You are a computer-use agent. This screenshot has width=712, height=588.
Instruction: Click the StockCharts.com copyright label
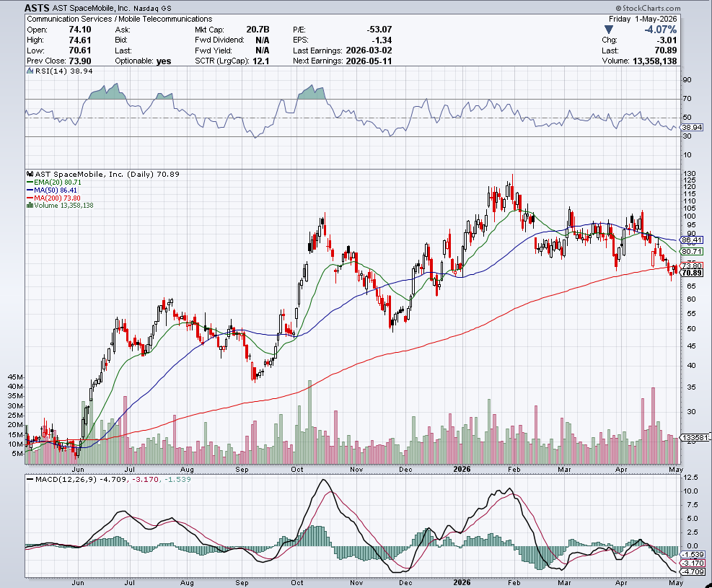[648, 8]
